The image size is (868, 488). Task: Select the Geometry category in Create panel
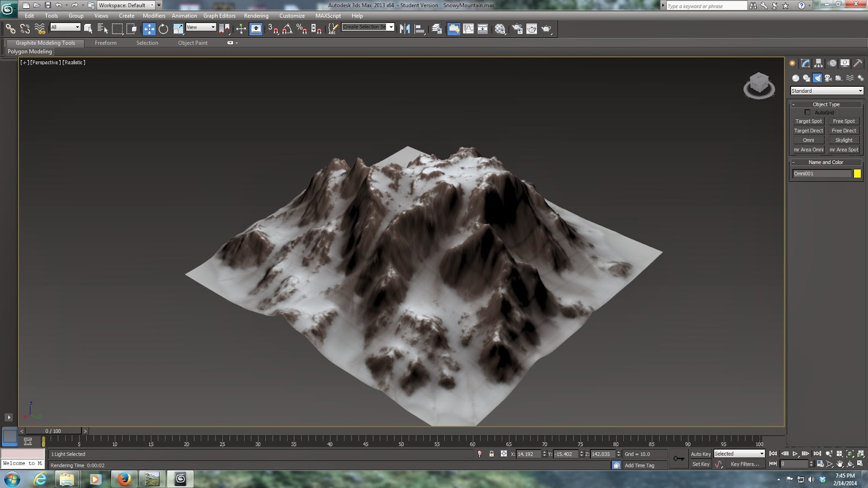point(796,78)
